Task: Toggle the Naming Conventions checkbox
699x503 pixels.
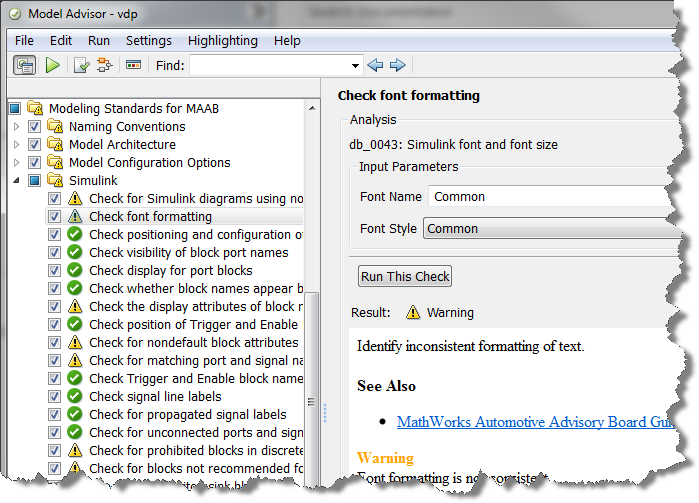Action: click(35, 127)
